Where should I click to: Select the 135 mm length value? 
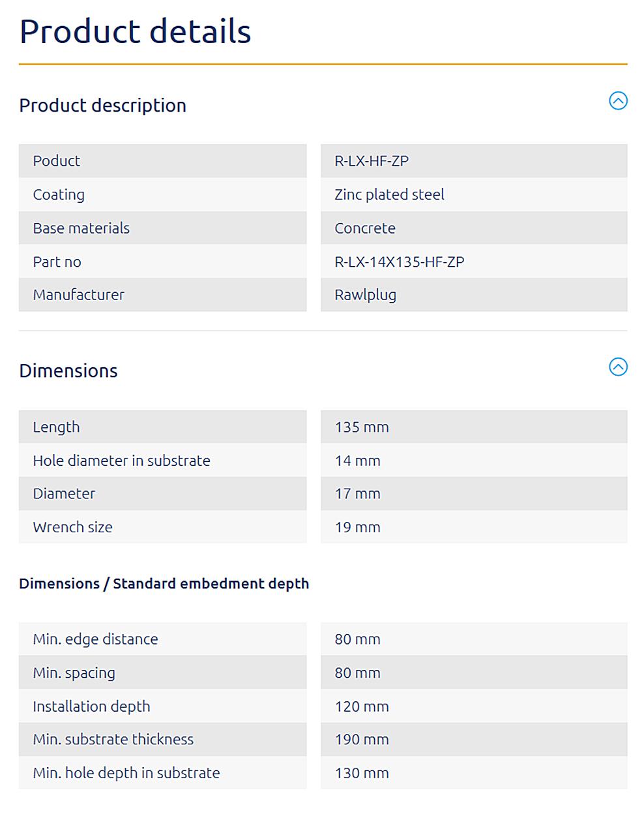point(362,427)
